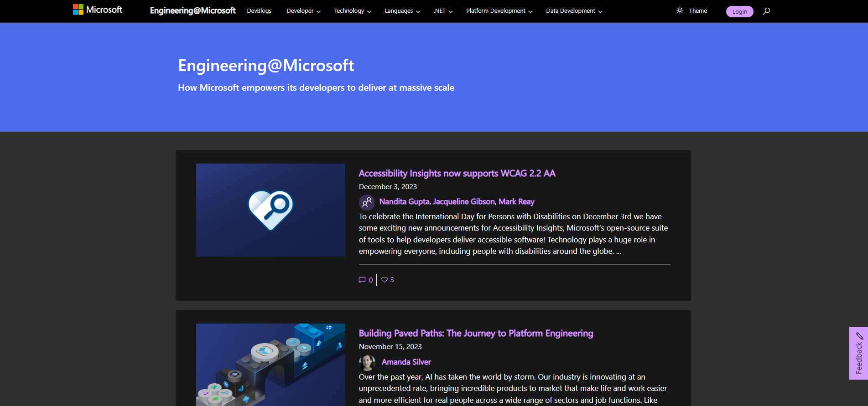Viewport: 868px width, 406px height.
Task: Open Building Paved Paths article title
Action: tap(476, 333)
